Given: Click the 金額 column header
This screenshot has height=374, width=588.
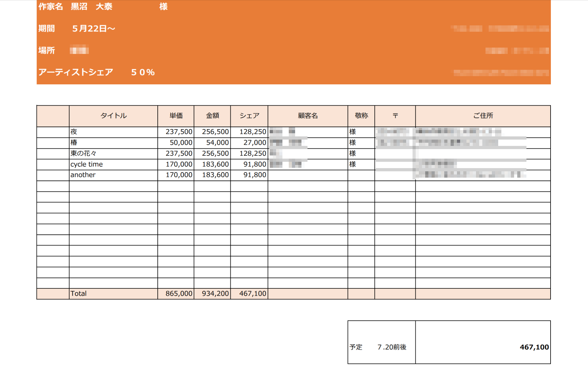Looking at the screenshot, I should click(212, 116).
